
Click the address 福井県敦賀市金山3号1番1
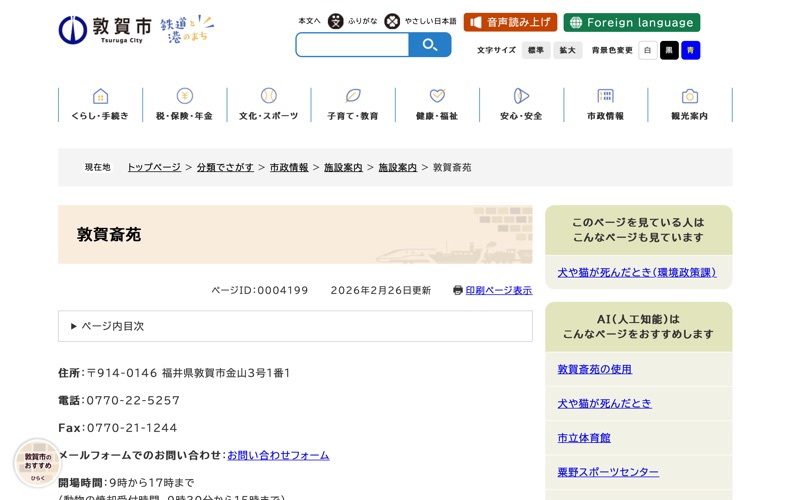pos(226,373)
